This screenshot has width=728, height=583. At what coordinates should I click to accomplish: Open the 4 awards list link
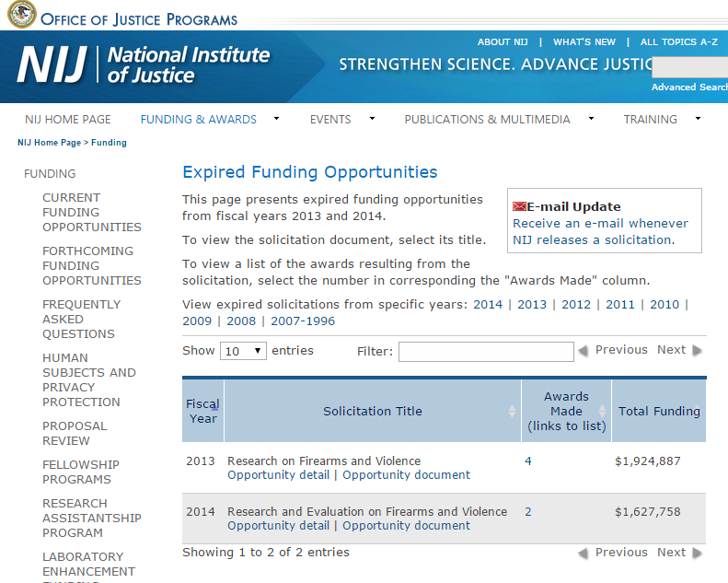(x=528, y=461)
